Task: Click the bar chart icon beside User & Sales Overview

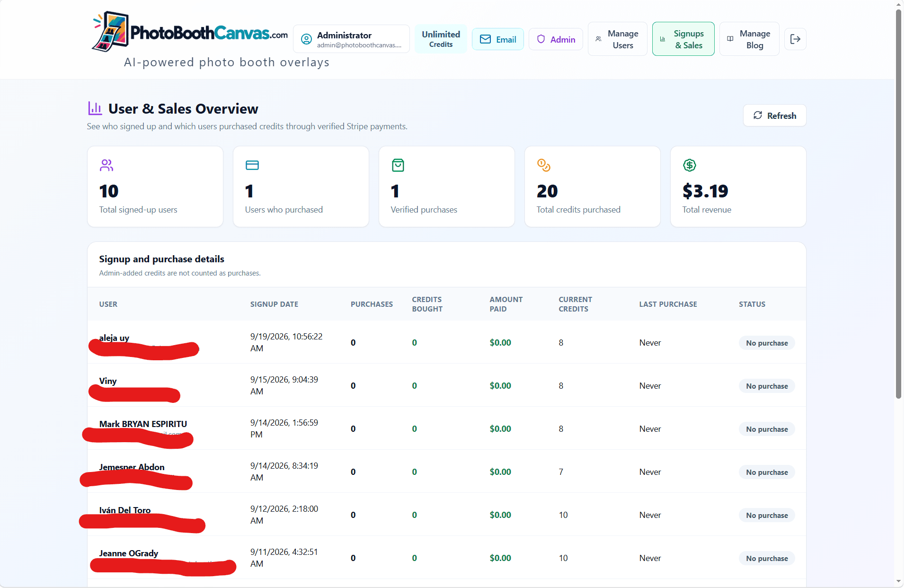Action: [x=95, y=108]
